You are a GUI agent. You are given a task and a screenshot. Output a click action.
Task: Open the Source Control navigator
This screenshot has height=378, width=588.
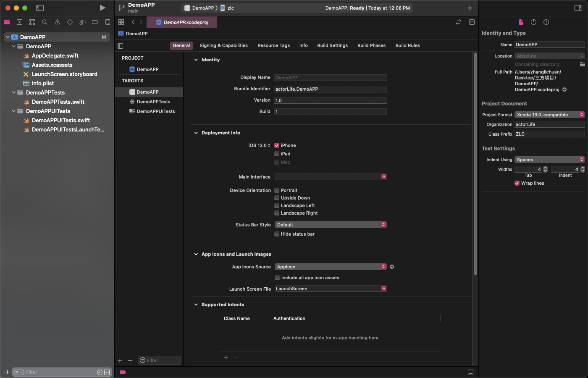point(19,22)
